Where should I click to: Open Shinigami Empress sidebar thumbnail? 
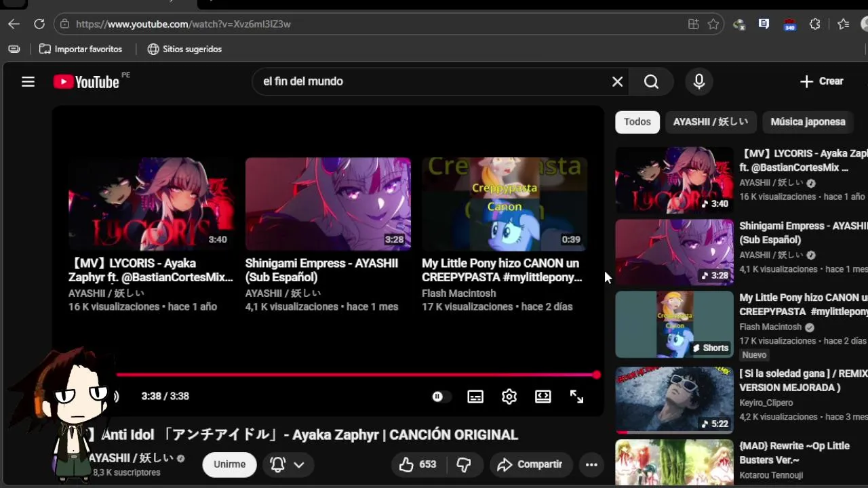(x=674, y=252)
